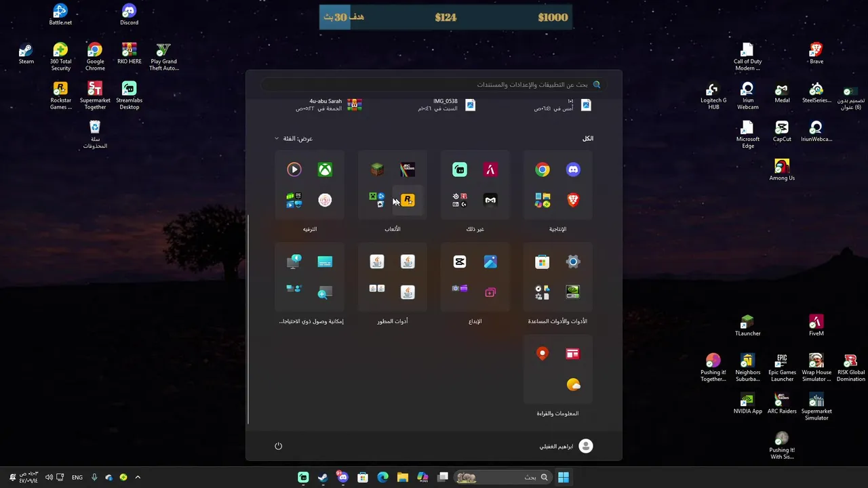This screenshot has height=488, width=868.
Task: Open File Explorer from the taskbar
Action: coord(402,477)
